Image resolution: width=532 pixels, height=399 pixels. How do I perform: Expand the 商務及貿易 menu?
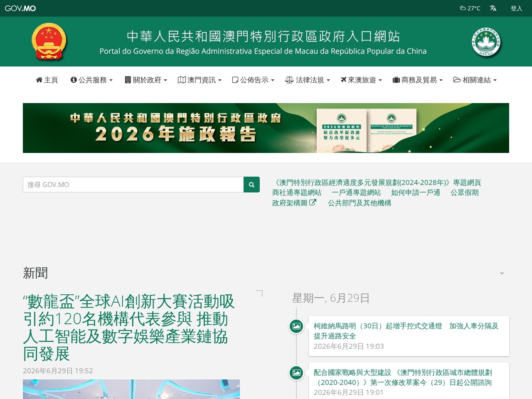coord(418,80)
